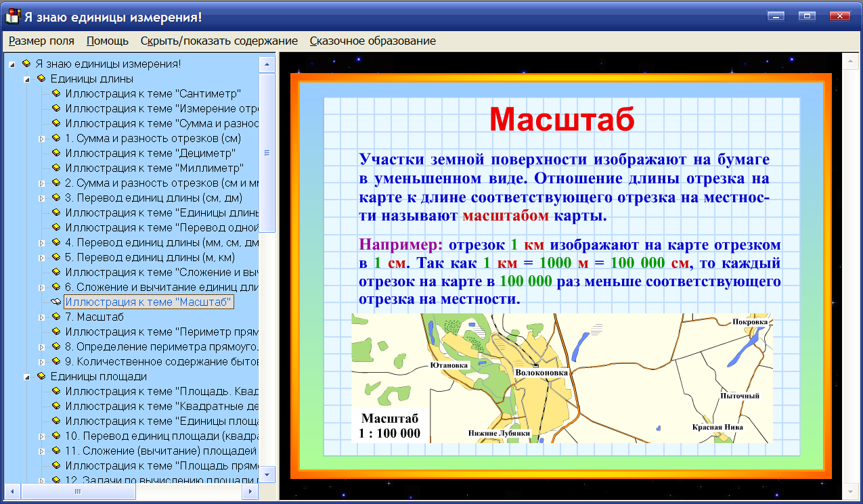This screenshot has width=863, height=504.
Task: Click open-book icon of selected "Масштаб" illustration
Action: tap(56, 302)
